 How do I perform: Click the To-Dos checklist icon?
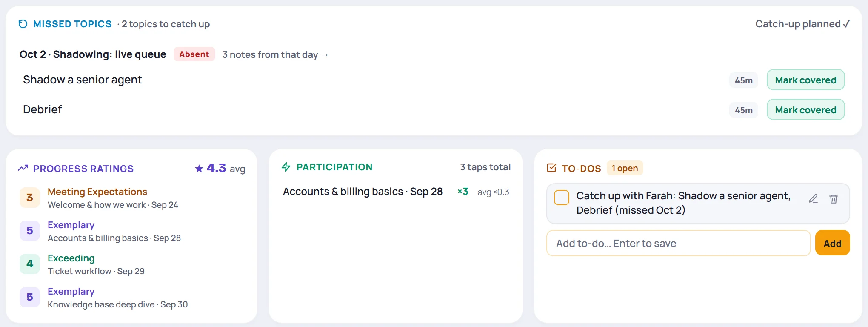551,168
